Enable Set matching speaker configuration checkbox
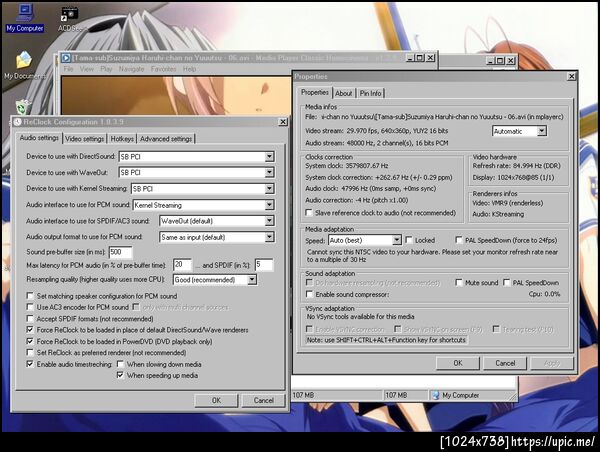The image size is (600, 452). 30,296
